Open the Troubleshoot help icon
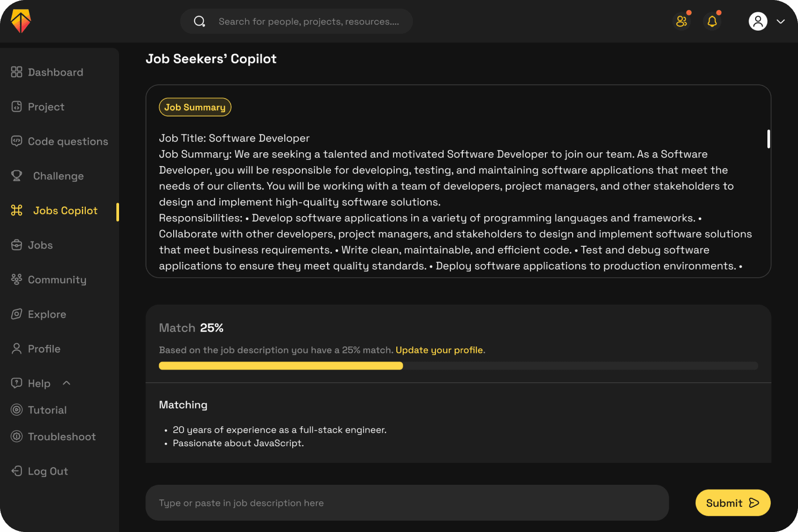Screen dimensions: 798x532 point(16,437)
